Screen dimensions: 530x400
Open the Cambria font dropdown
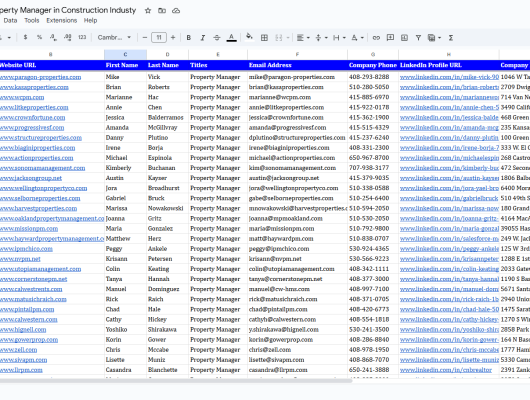[x=114, y=38]
